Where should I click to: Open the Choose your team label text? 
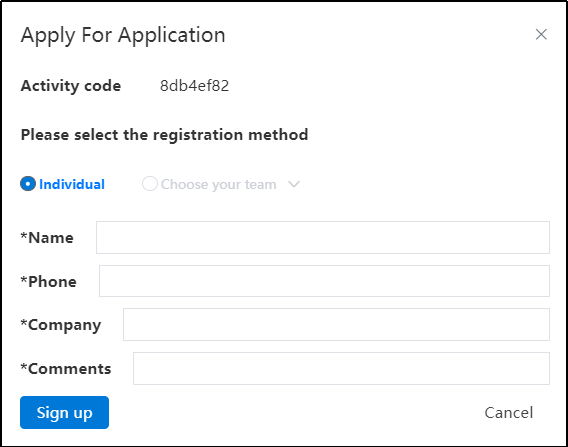tap(218, 184)
